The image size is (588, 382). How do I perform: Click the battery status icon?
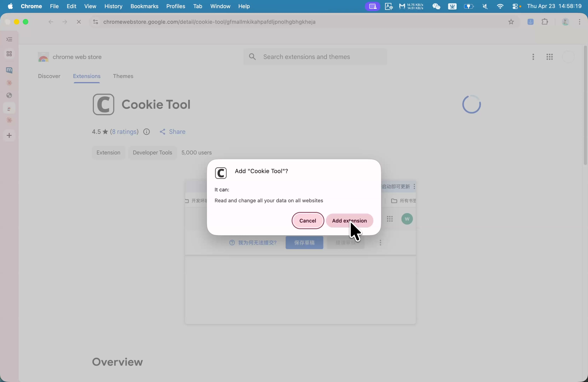(x=469, y=7)
